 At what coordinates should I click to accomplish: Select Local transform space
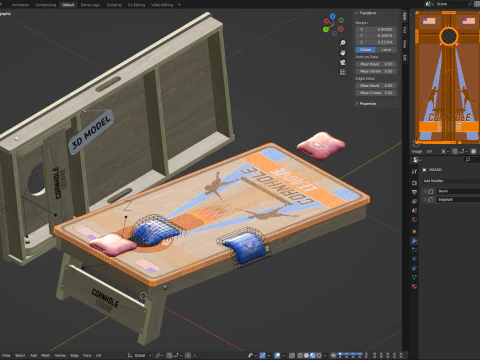pyautogui.click(x=386, y=50)
